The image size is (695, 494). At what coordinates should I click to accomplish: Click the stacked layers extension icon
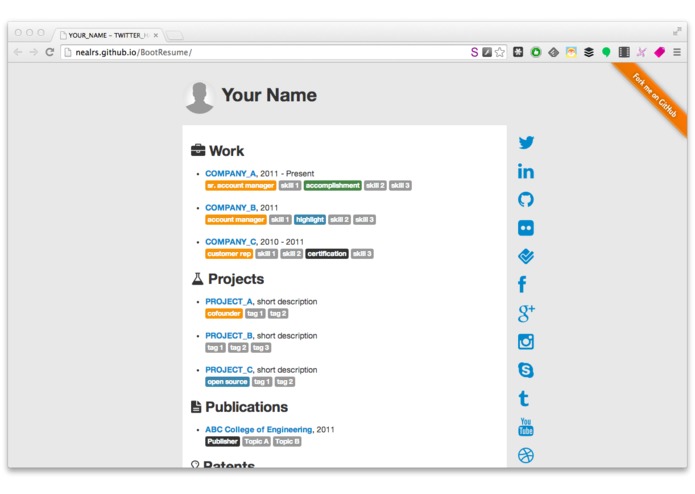click(589, 52)
